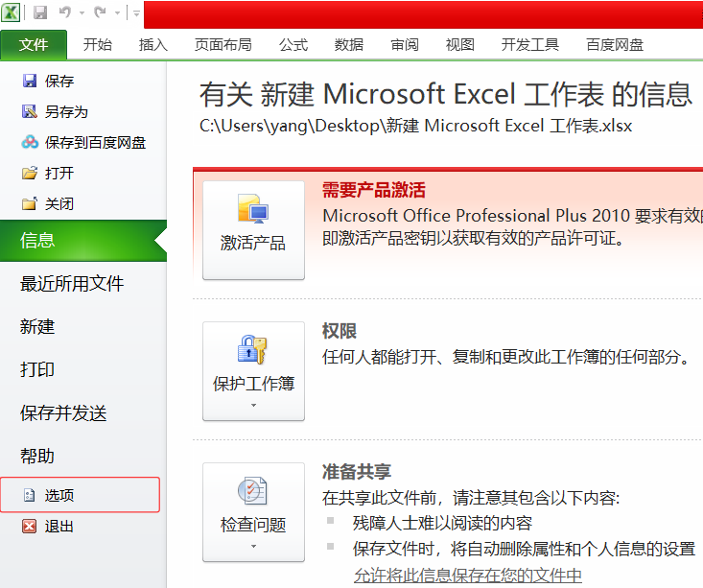The width and height of the screenshot is (703, 588).
Task: Open the customize quick access toolbar dropdown
Action: point(136,13)
